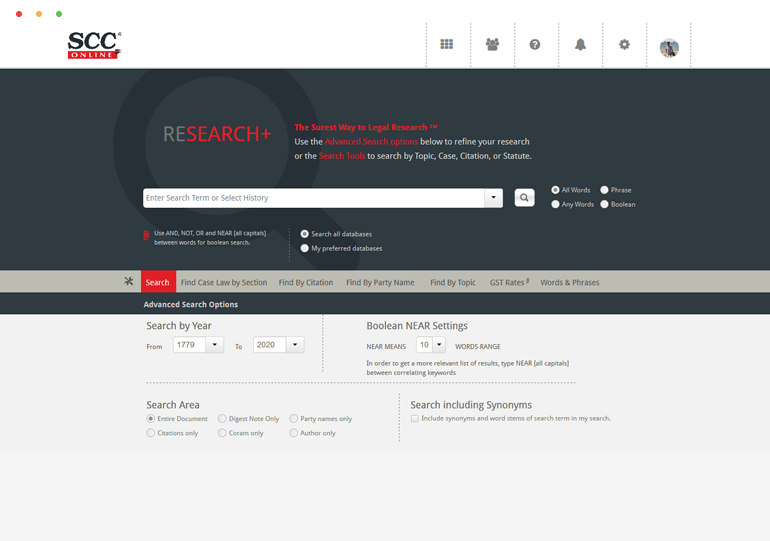Screen dimensions: 770x541
Task: Click the Advanced Search options link
Action: pyautogui.click(x=371, y=141)
